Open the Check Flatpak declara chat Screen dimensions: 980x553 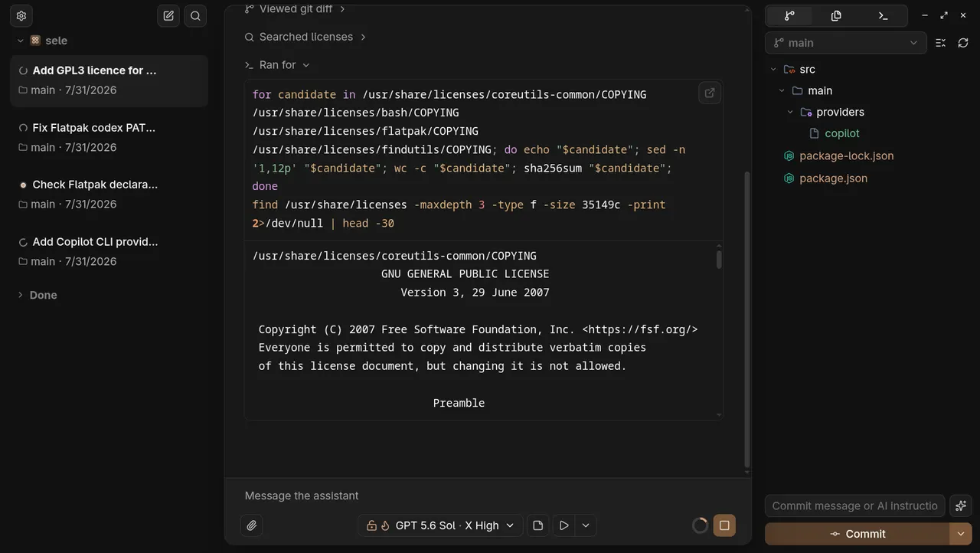109,195
